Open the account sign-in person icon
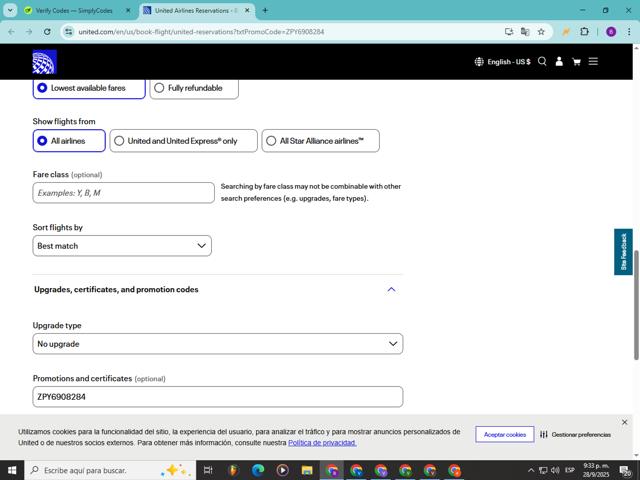 [559, 62]
